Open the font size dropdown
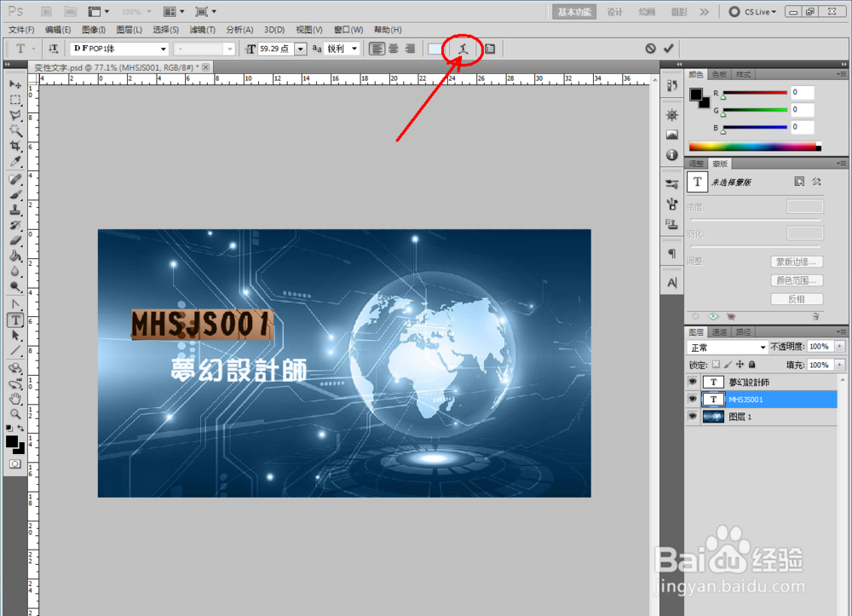Image resolution: width=852 pixels, height=616 pixels. 301,49
